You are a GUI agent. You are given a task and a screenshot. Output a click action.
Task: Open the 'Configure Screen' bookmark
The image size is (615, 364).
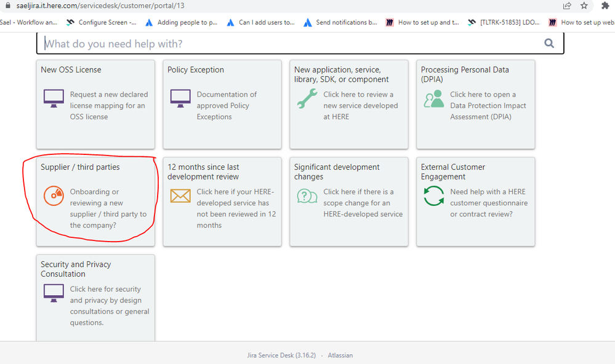(x=102, y=22)
